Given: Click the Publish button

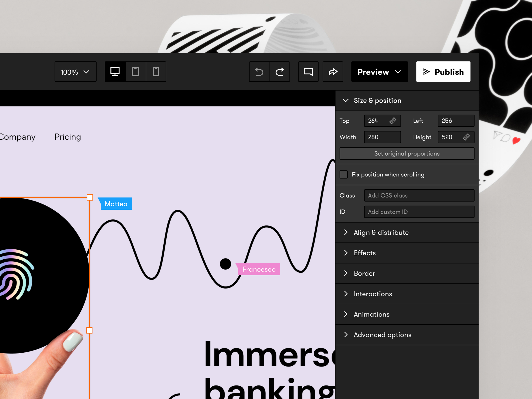Looking at the screenshot, I should pyautogui.click(x=443, y=71).
